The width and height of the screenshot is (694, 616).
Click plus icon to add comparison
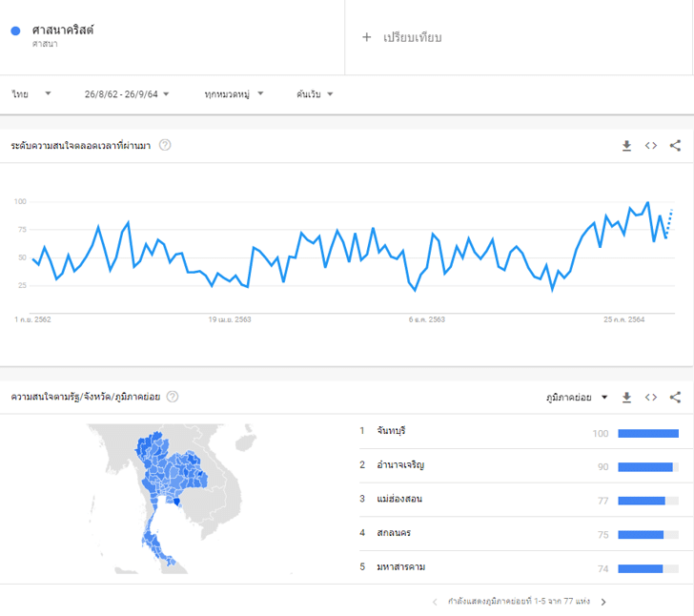(x=366, y=37)
